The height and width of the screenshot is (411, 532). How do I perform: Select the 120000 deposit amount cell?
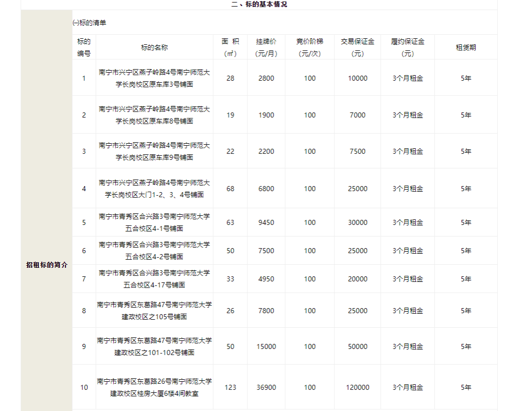click(357, 387)
